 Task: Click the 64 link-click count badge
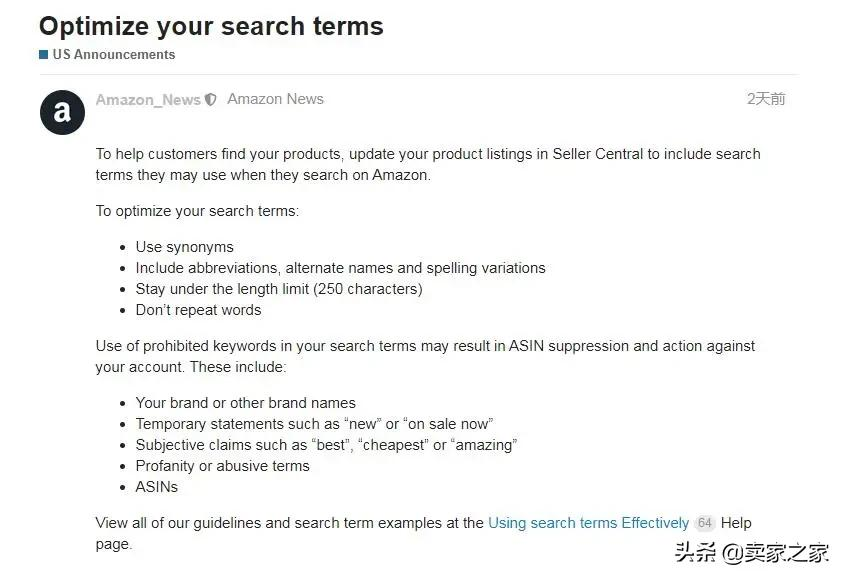704,523
